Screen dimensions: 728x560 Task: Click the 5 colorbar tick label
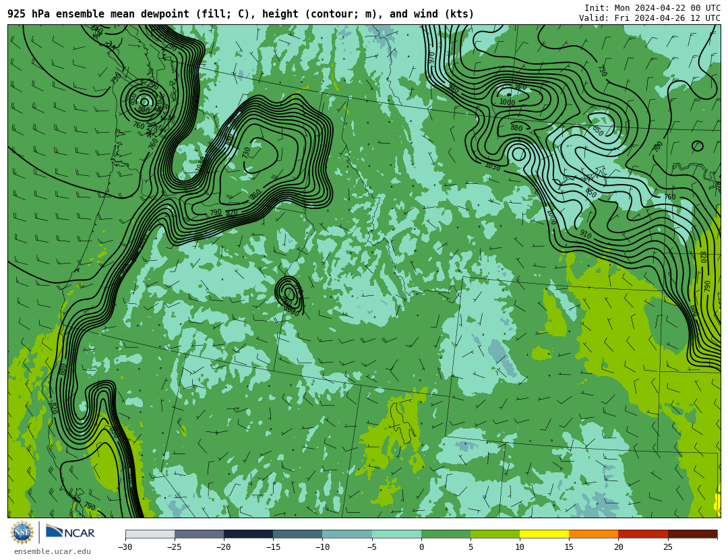pyautogui.click(x=471, y=547)
